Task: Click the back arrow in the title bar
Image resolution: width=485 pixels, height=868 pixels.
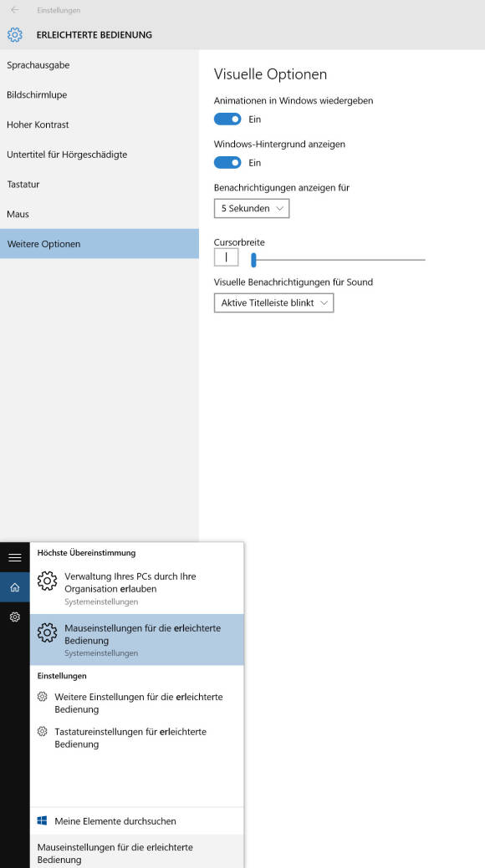Action: (x=14, y=10)
